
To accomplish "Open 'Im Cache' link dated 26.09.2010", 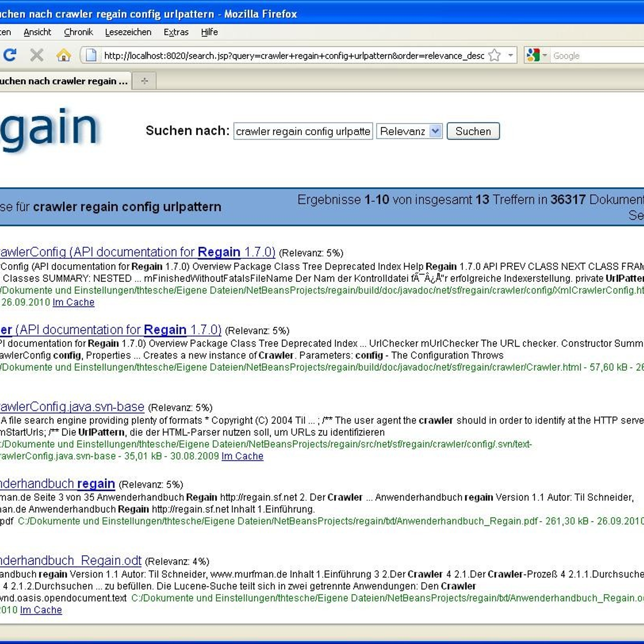I will [x=73, y=302].
